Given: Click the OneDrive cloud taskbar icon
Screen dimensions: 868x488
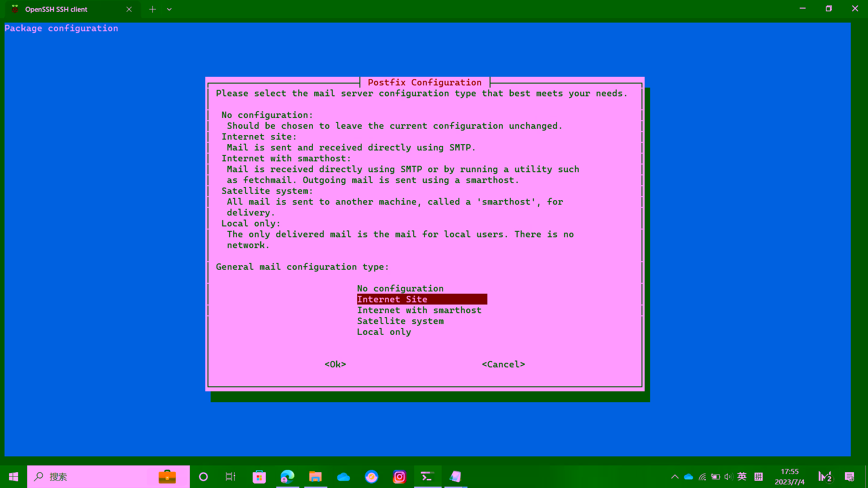Looking at the screenshot, I should [x=344, y=477].
